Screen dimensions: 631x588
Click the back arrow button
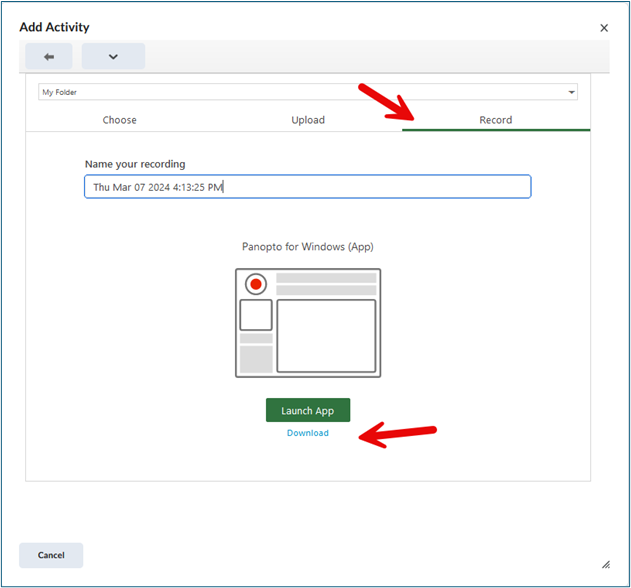(x=49, y=57)
